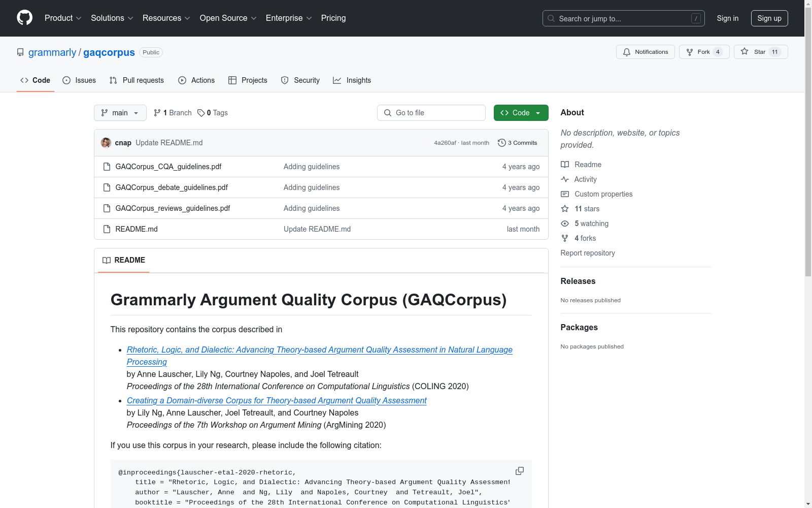This screenshot has height=508, width=812.
Task: Select the README tab in file viewer
Action: click(x=124, y=260)
